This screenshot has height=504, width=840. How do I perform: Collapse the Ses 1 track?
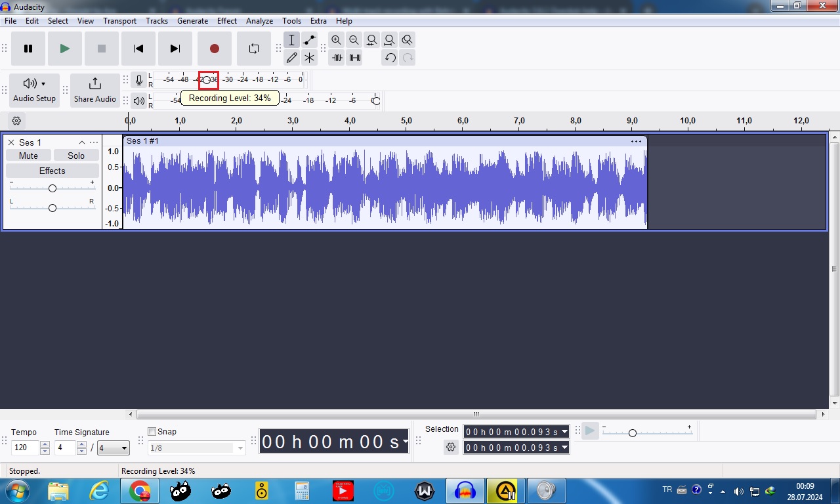click(x=82, y=142)
